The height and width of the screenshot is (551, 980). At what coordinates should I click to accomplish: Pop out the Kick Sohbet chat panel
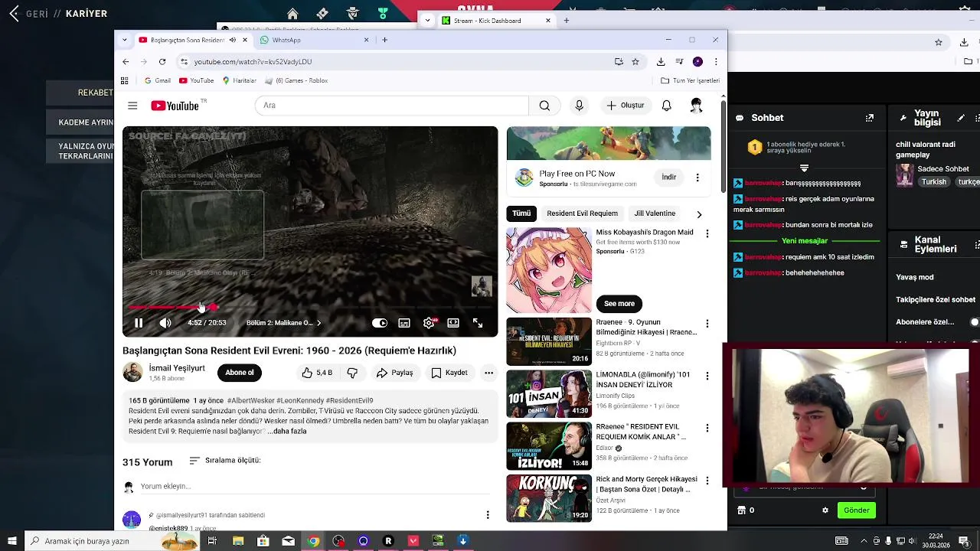[870, 118]
